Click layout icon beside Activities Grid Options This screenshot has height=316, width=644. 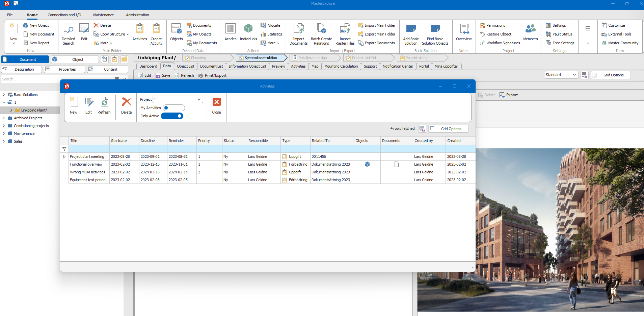coord(422,129)
